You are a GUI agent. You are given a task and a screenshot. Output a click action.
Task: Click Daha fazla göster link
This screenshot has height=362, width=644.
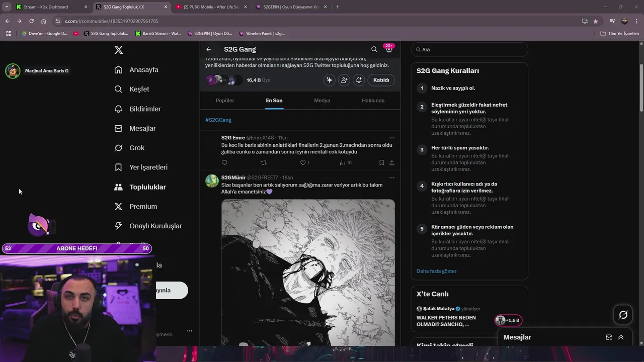[x=436, y=271]
